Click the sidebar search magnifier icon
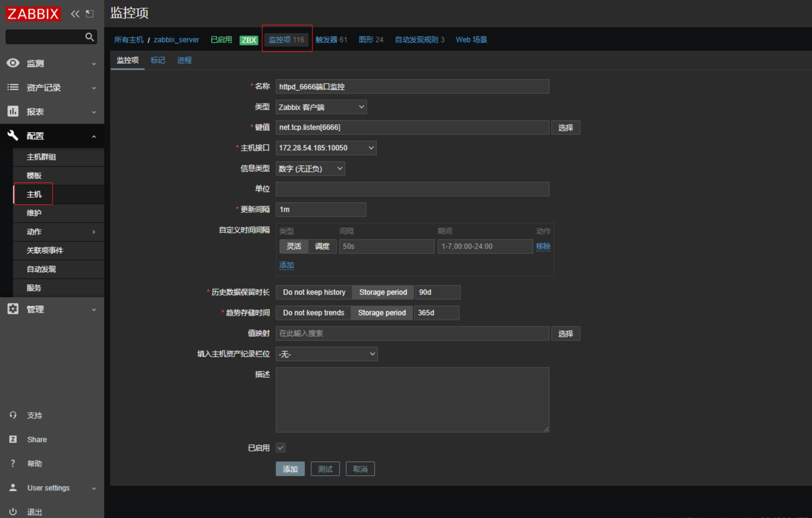Image resolution: width=812 pixels, height=518 pixels. point(89,37)
